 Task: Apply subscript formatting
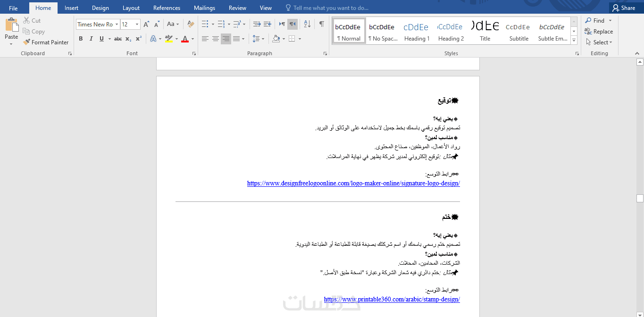pyautogui.click(x=128, y=39)
